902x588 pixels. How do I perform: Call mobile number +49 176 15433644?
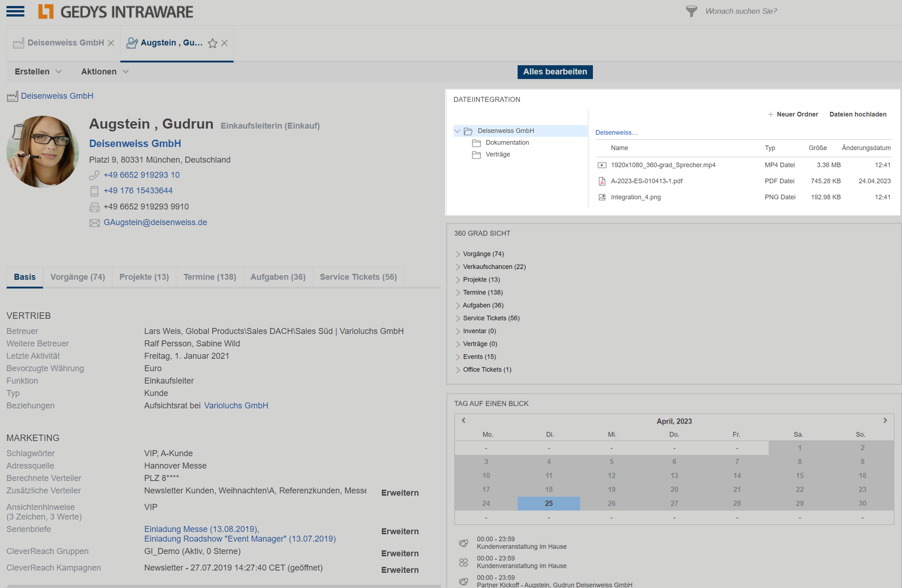point(138,191)
